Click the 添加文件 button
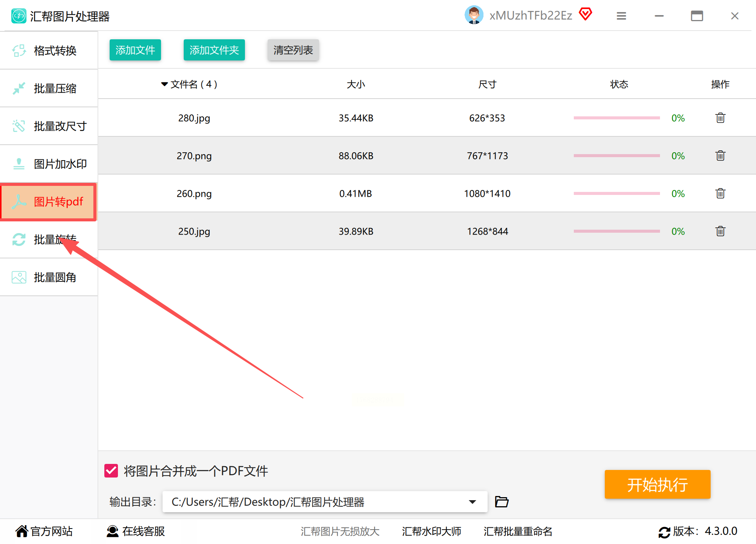 pos(135,50)
